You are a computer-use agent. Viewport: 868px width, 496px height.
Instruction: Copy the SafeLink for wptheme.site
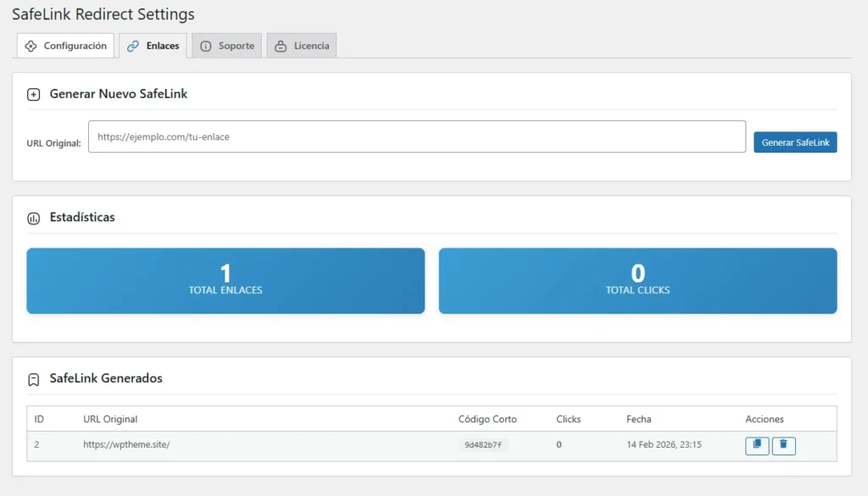(757, 445)
